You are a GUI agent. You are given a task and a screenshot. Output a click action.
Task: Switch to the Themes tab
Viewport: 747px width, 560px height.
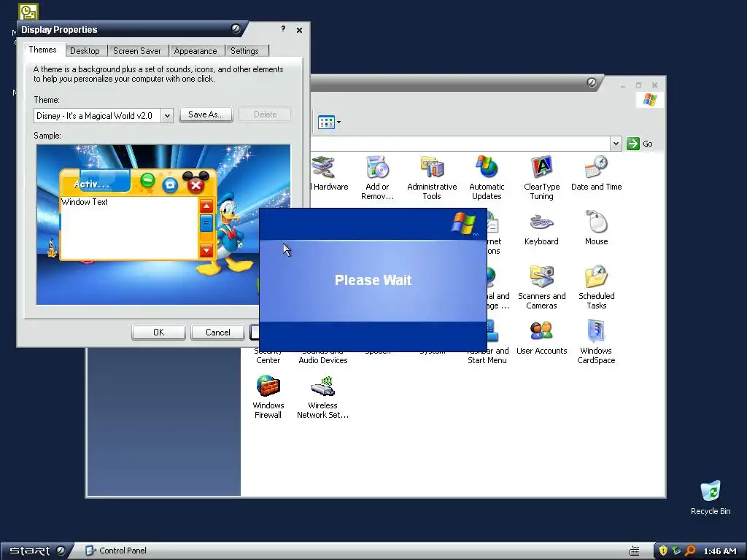click(x=42, y=50)
